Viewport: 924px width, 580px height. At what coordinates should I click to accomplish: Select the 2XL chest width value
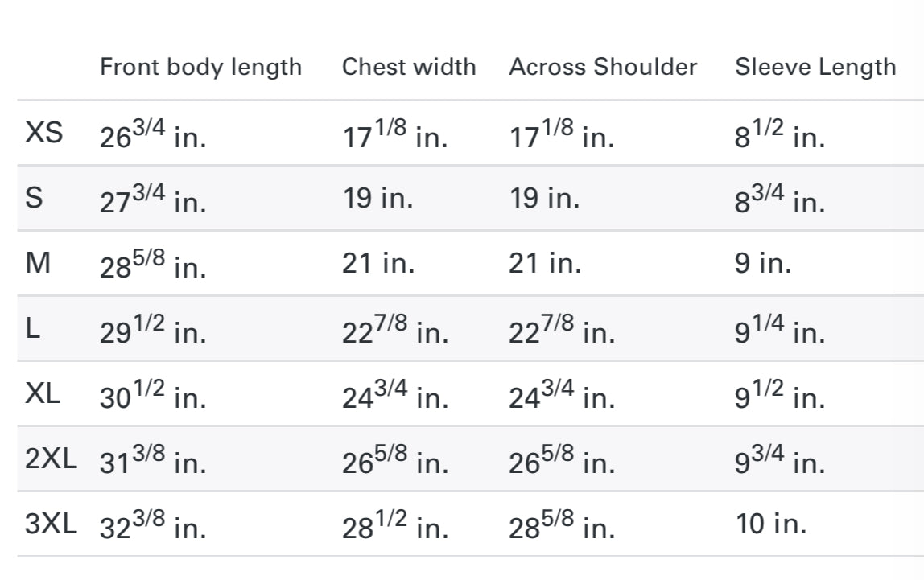tap(395, 461)
